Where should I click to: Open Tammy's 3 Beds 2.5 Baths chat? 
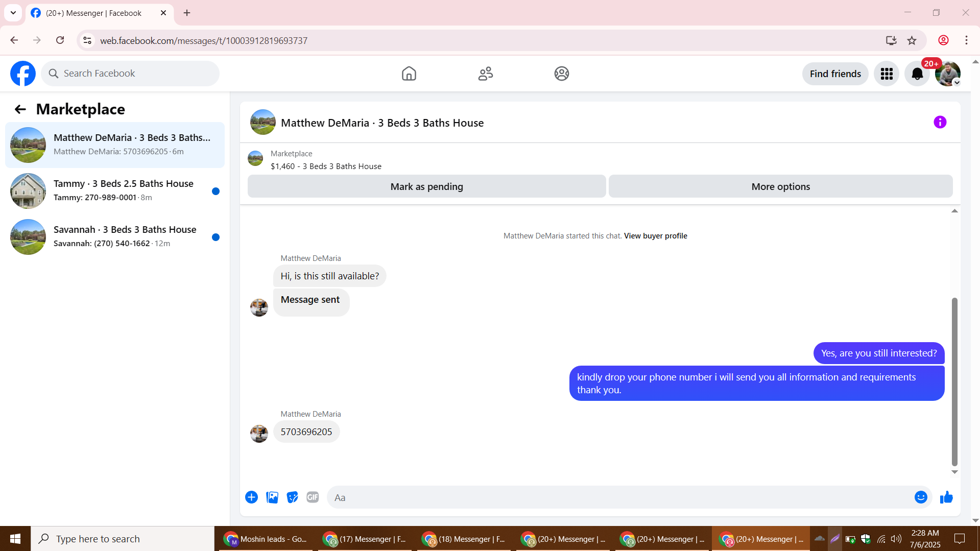click(x=115, y=191)
